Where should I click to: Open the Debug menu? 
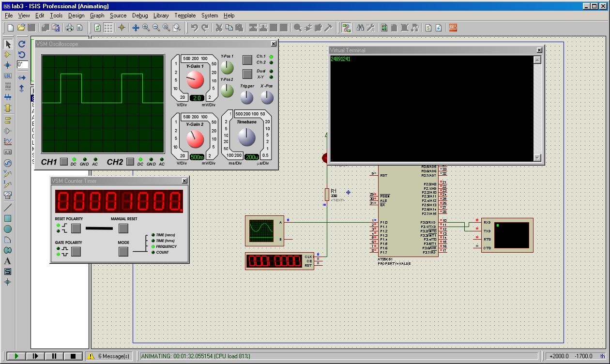tap(140, 15)
